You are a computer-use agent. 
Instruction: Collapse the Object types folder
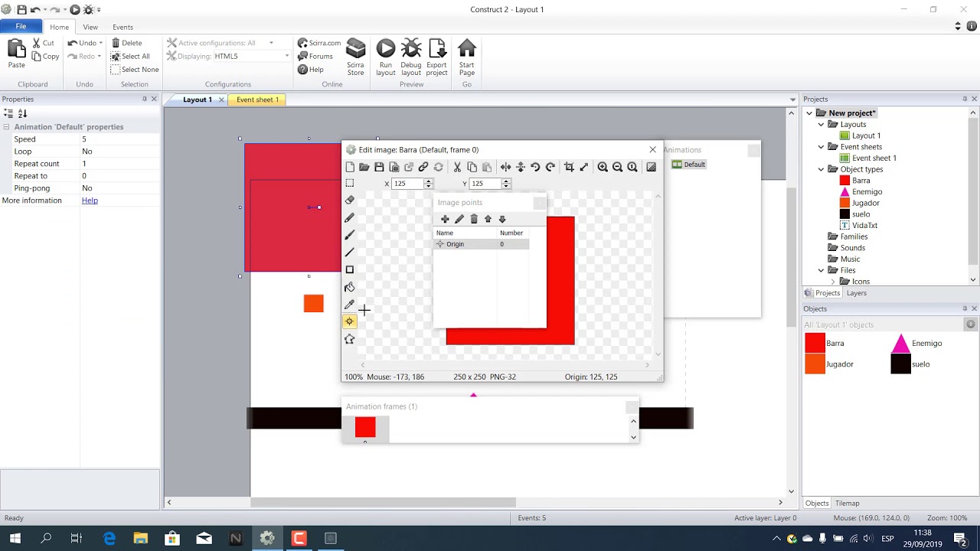[x=822, y=169]
